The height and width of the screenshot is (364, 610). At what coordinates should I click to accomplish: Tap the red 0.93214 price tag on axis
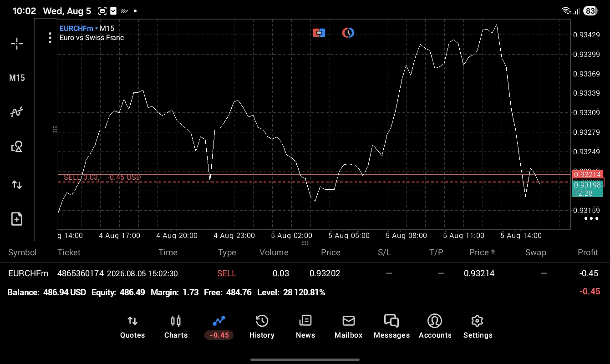click(x=587, y=174)
